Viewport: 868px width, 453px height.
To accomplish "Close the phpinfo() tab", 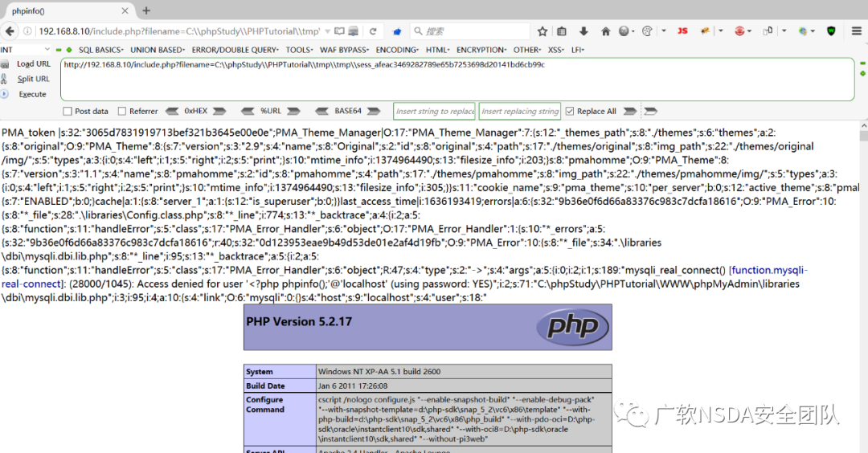I will 125,10.
